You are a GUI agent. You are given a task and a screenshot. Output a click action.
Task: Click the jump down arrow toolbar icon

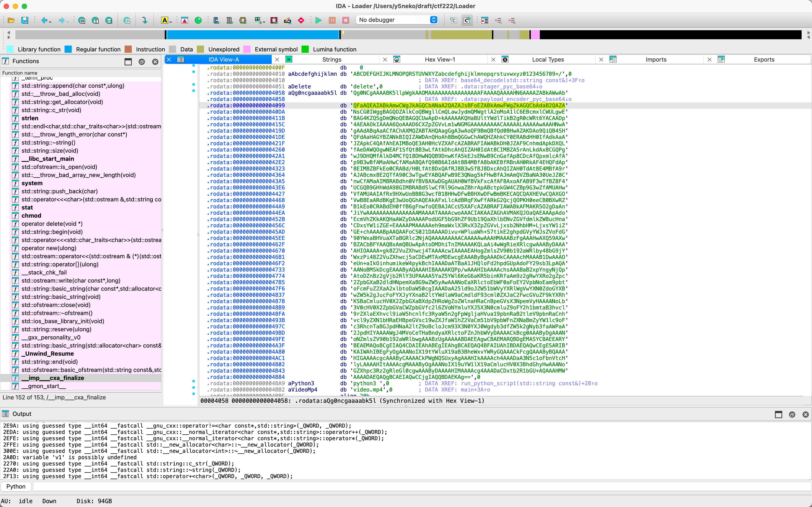pos(145,21)
